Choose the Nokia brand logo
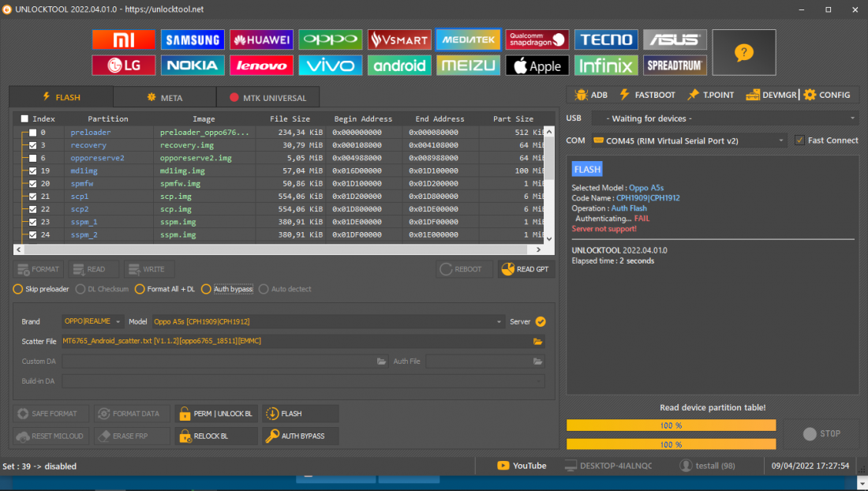Viewport: 868px width, 491px height. point(193,66)
